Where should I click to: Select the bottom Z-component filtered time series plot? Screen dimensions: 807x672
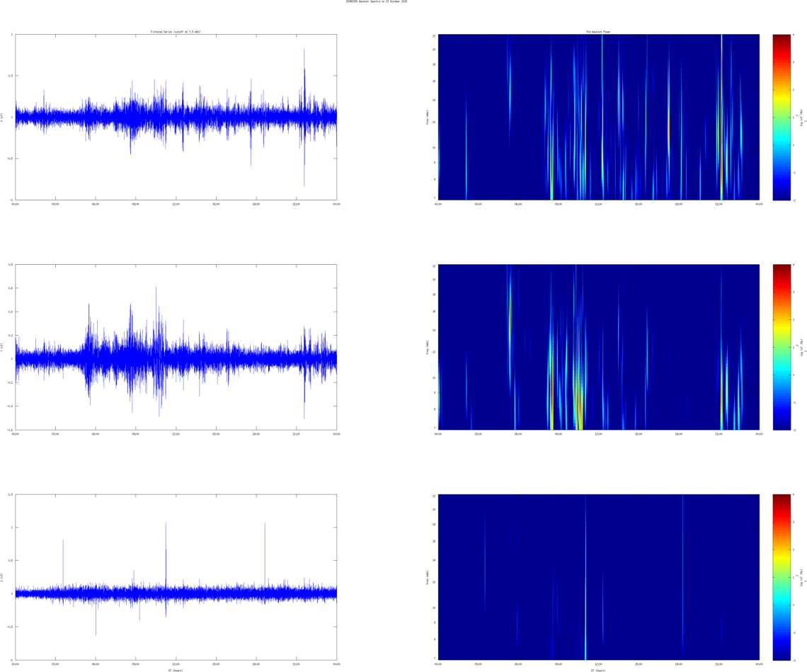pos(176,577)
